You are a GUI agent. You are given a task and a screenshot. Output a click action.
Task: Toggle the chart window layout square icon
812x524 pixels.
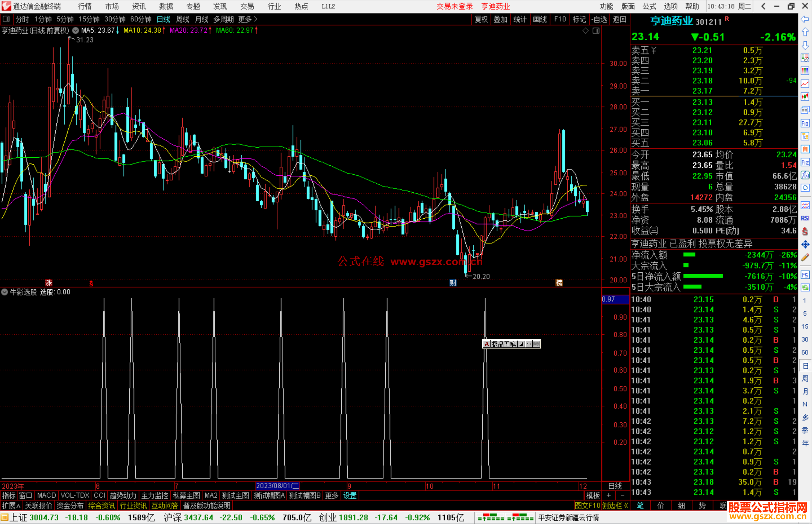tap(596, 31)
